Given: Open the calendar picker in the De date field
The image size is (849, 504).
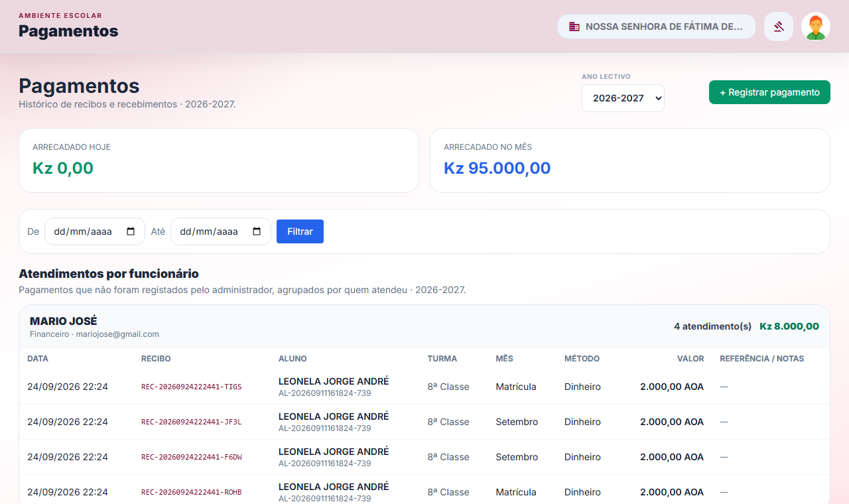Looking at the screenshot, I should click(x=131, y=231).
